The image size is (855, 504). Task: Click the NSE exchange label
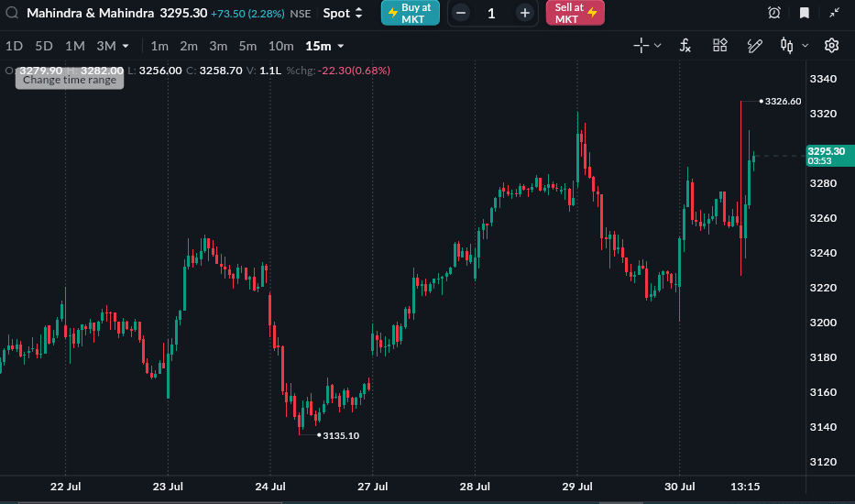click(301, 14)
